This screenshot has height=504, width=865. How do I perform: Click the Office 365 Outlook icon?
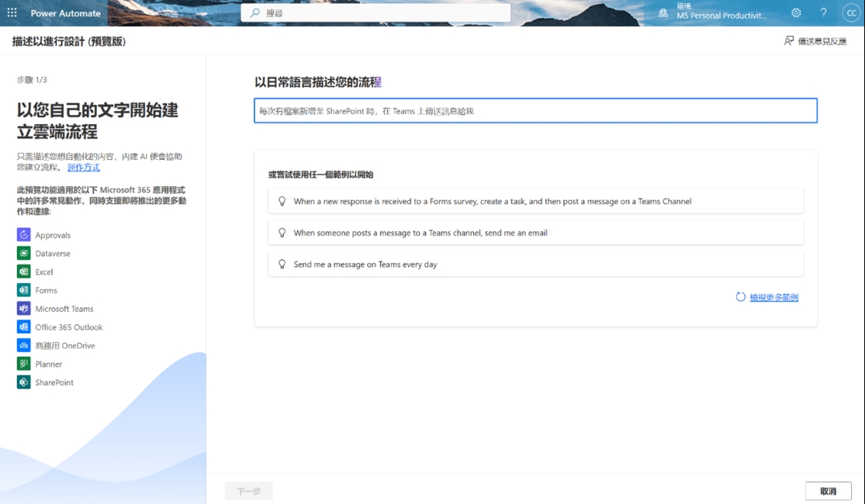click(23, 327)
